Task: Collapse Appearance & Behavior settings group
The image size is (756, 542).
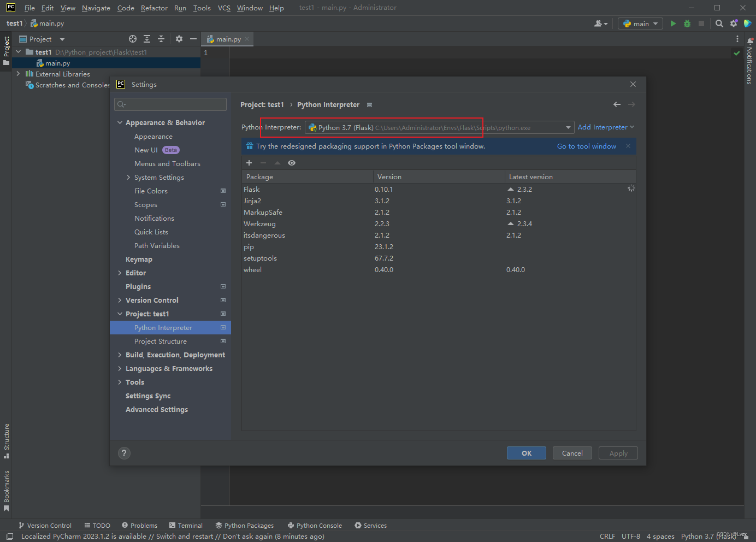Action: [x=120, y=123]
